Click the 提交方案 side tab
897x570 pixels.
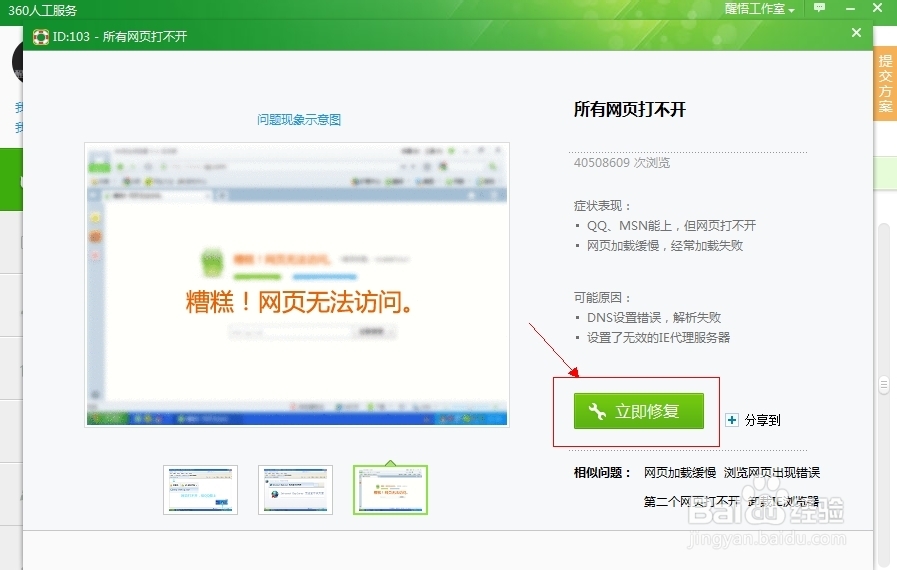(885, 84)
